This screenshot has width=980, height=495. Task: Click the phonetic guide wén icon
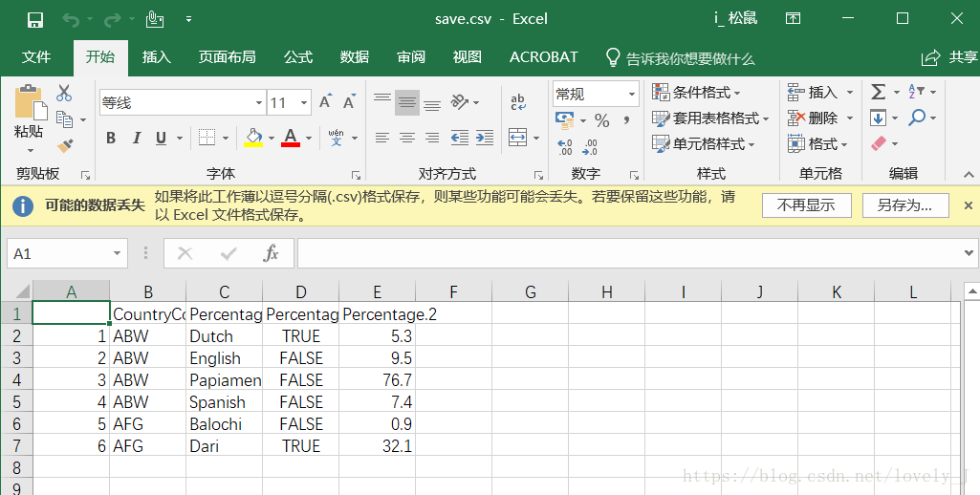point(337,138)
